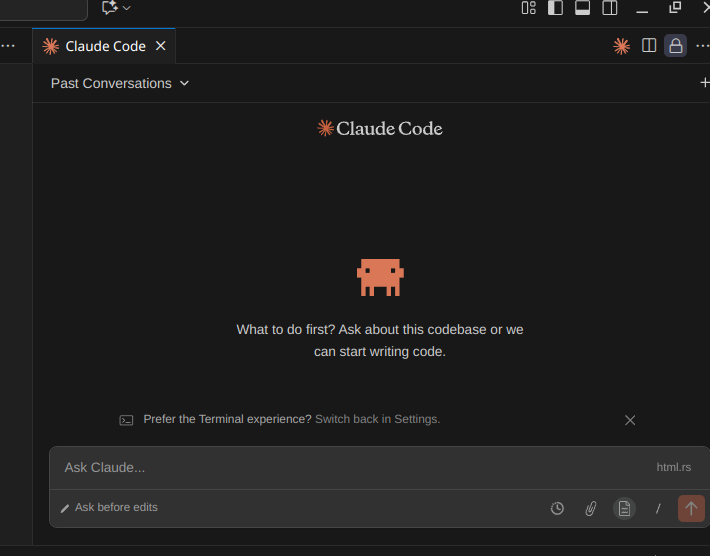Viewport: 710px width, 556px height.
Task: Restore down the window
Action: click(675, 8)
